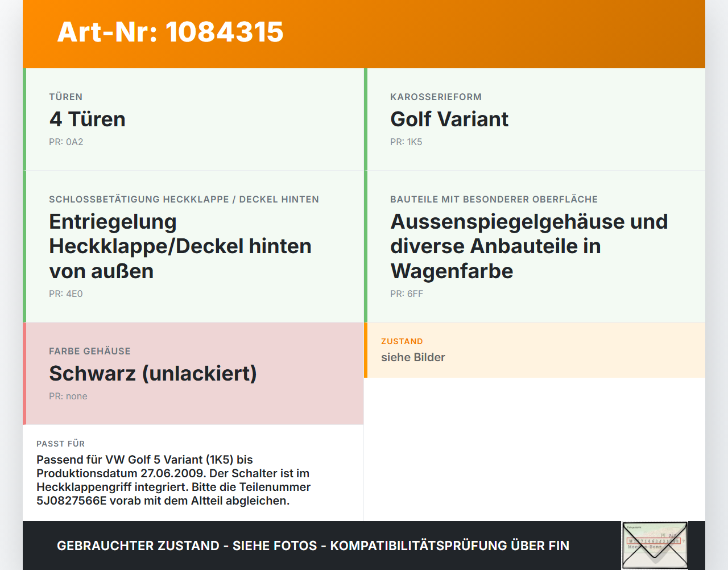Click 'Aussenspiegelgehäuse und diverse Anbauteile in Wagenfarbe'
728x570 pixels.
pos(529,246)
